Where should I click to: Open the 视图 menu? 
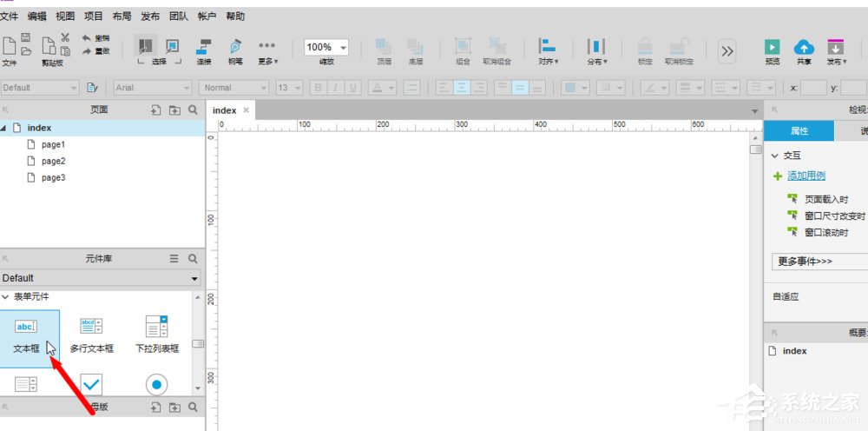point(65,16)
